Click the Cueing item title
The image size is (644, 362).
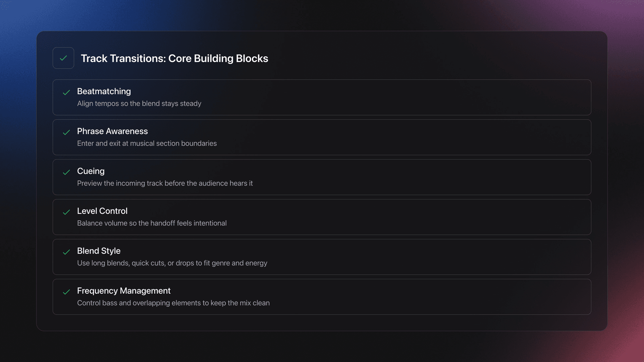[91, 171]
